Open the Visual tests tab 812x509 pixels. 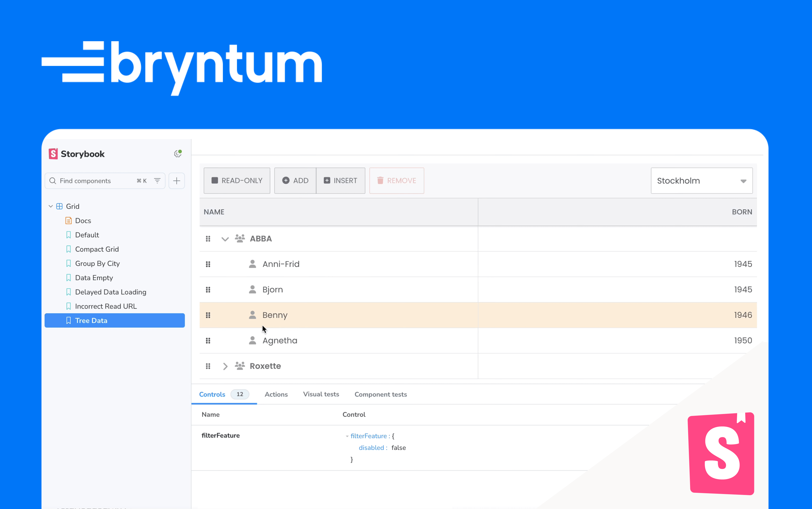point(321,394)
